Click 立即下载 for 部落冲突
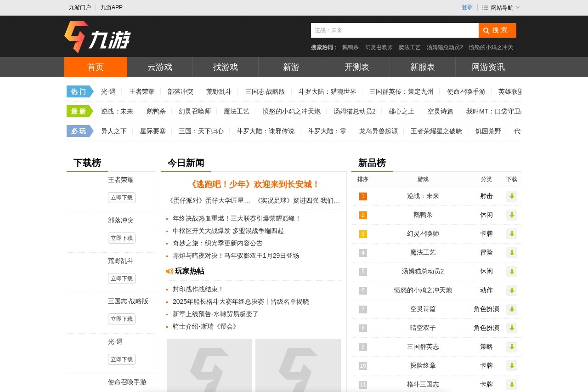The image size is (588, 392). (x=122, y=238)
